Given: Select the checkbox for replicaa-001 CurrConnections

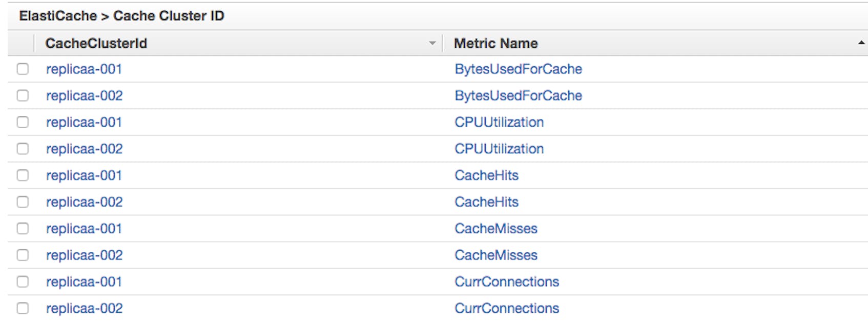Looking at the screenshot, I should pos(23,282).
